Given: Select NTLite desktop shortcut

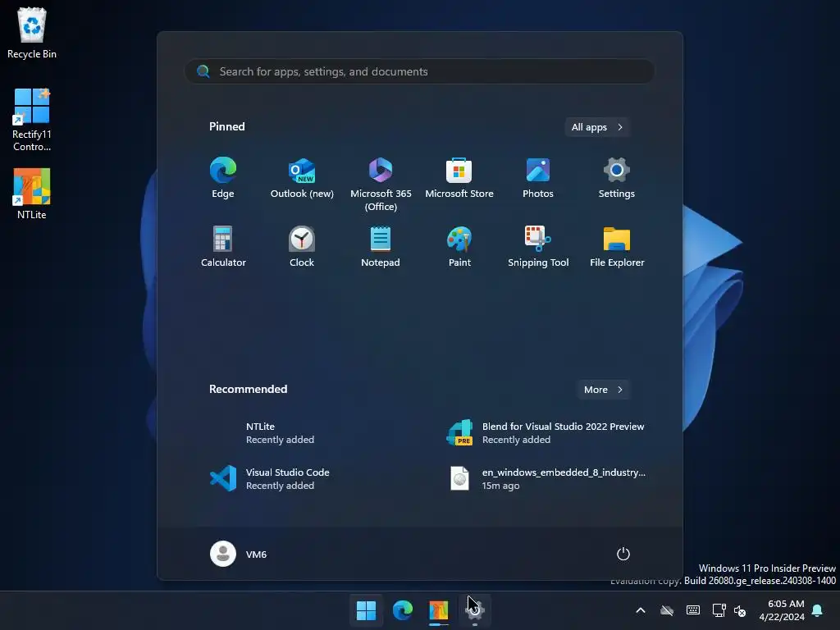Looking at the screenshot, I should tap(32, 194).
